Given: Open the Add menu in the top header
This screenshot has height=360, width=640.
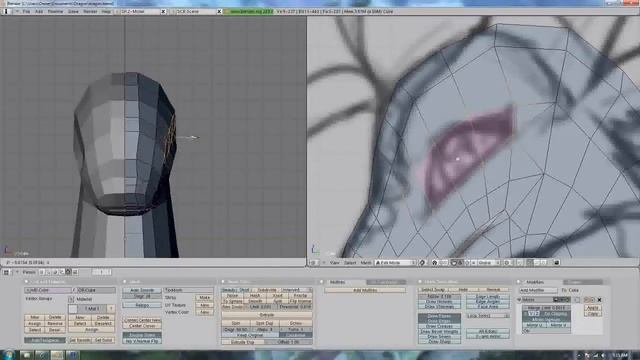Looking at the screenshot, I should pos(39,11).
